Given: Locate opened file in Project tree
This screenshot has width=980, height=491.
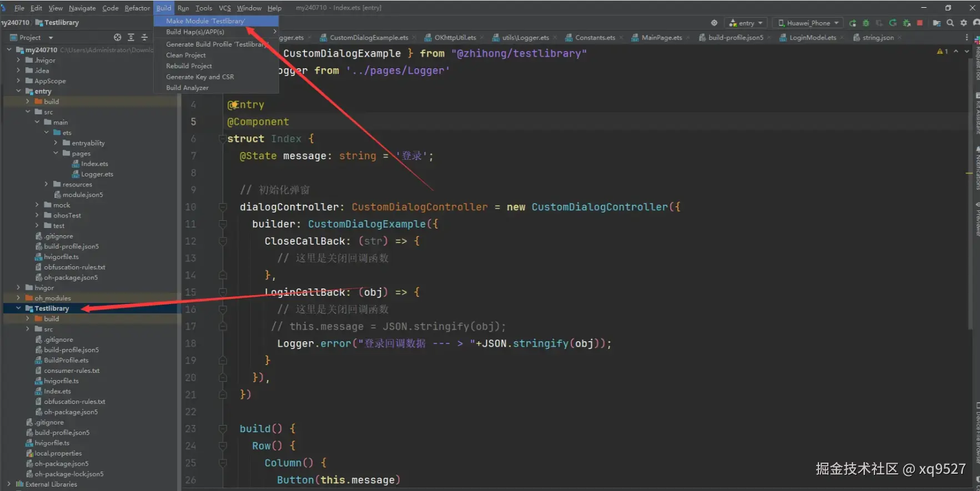Looking at the screenshot, I should (117, 37).
